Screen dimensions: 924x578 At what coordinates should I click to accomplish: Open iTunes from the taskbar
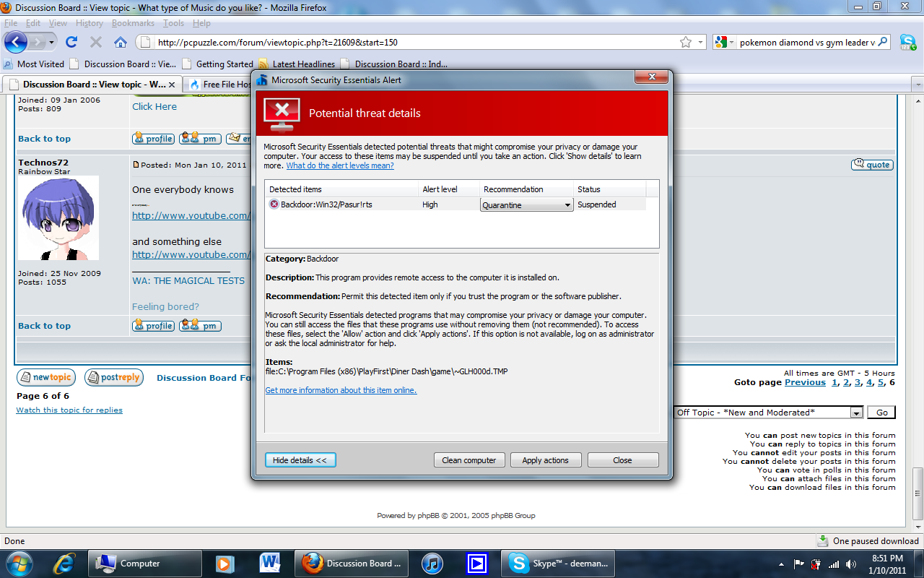432,563
